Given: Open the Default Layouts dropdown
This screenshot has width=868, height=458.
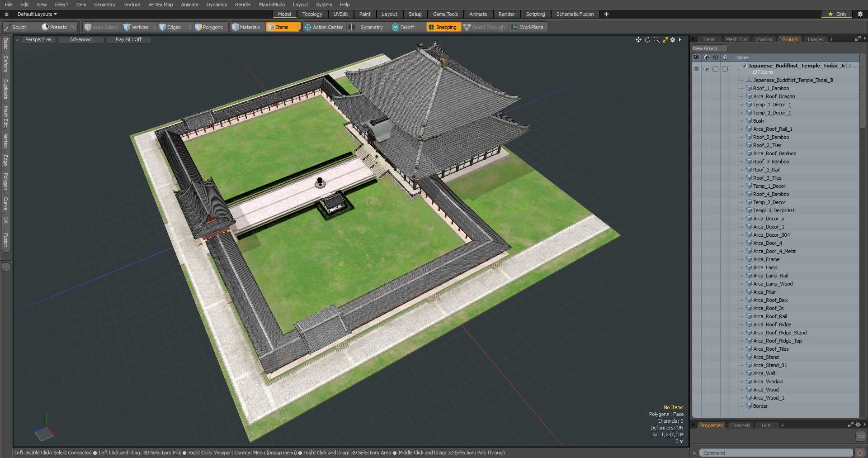Looking at the screenshot, I should click(37, 14).
